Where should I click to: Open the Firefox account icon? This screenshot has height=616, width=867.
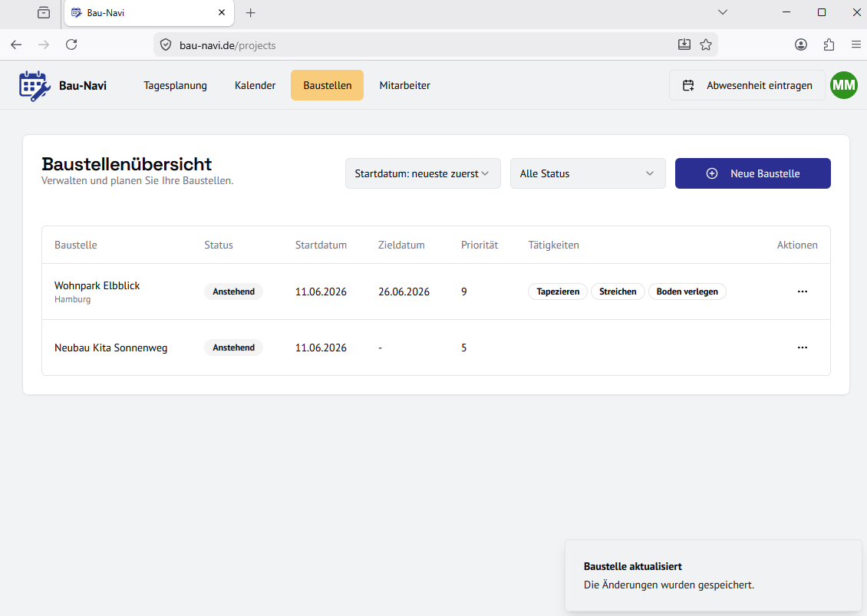point(801,44)
